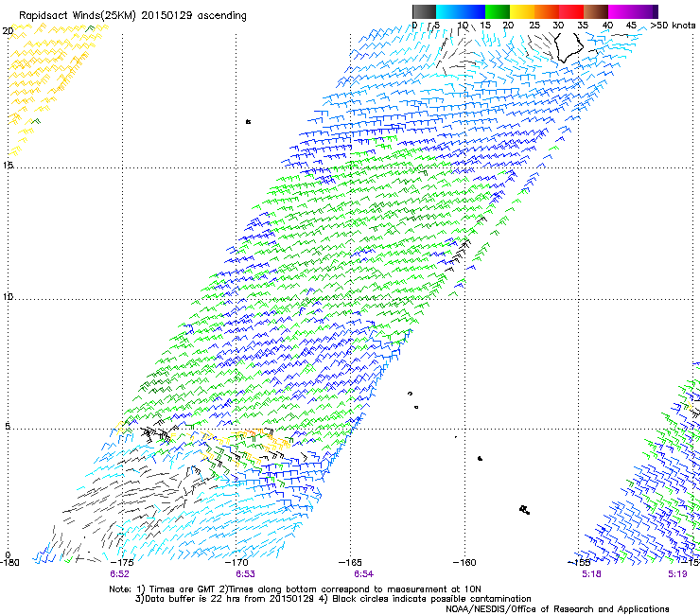This screenshot has height=615, width=700.
Task: Click the purple time label "5:18"
Action: click(x=591, y=574)
